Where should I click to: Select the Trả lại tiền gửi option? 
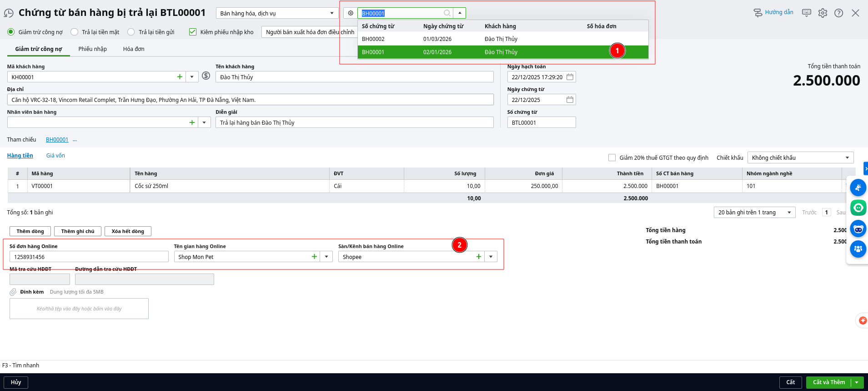(x=131, y=32)
